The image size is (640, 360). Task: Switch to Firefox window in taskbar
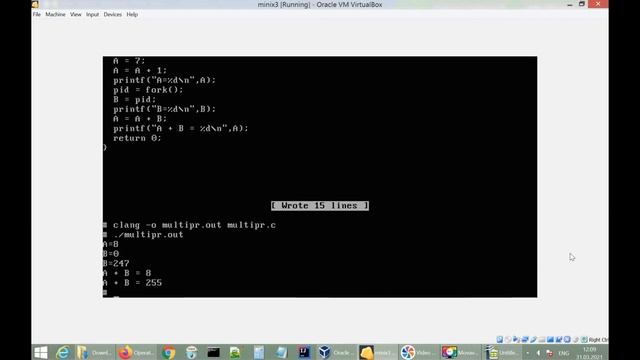click(136, 352)
